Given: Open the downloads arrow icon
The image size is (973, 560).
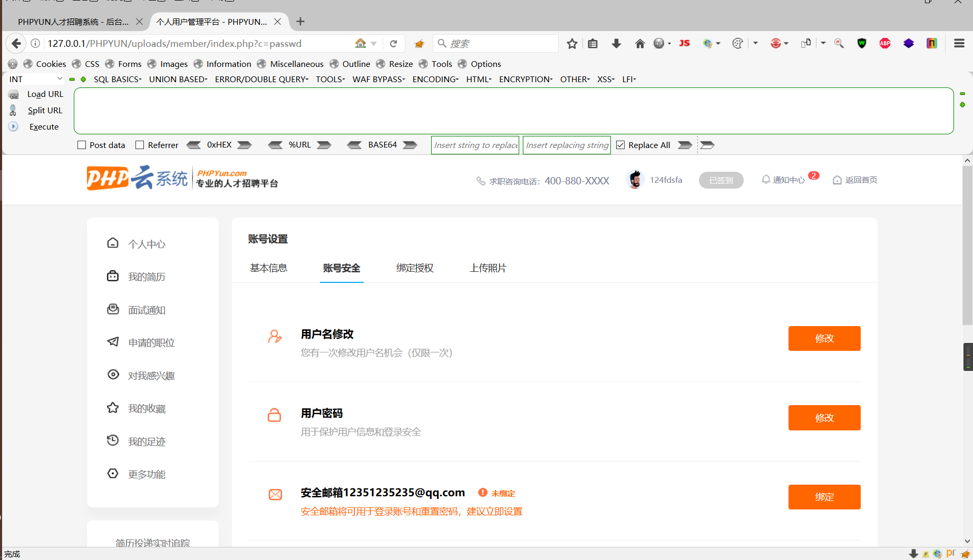Looking at the screenshot, I should tap(616, 43).
